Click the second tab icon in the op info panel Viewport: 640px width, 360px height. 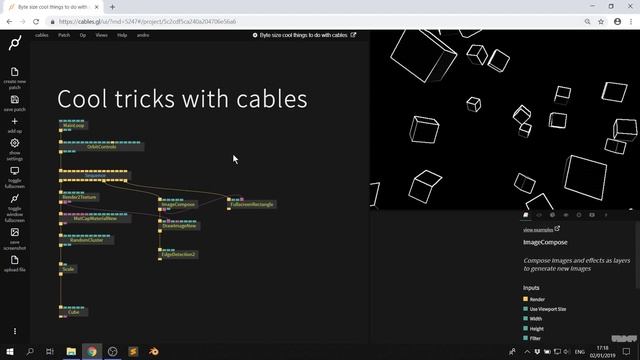(x=539, y=215)
